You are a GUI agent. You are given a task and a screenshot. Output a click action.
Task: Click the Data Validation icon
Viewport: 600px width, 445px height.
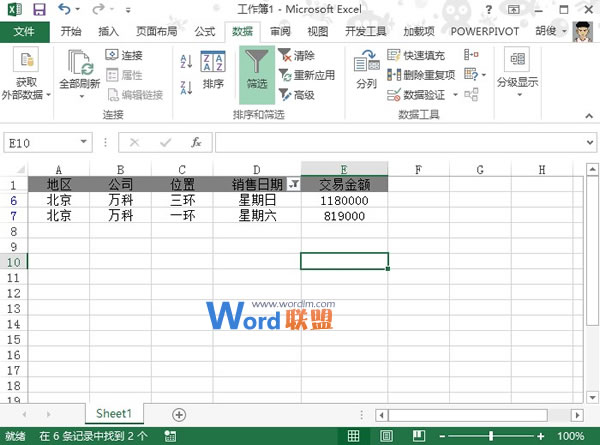[393, 95]
